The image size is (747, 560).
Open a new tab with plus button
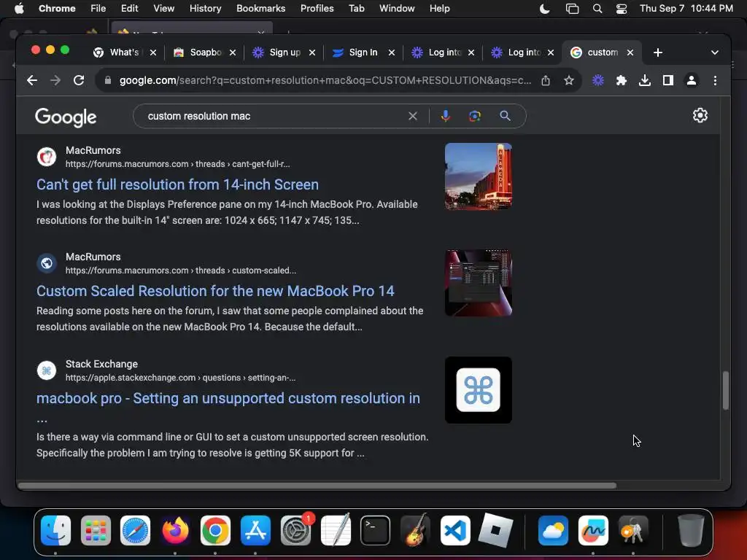click(658, 52)
